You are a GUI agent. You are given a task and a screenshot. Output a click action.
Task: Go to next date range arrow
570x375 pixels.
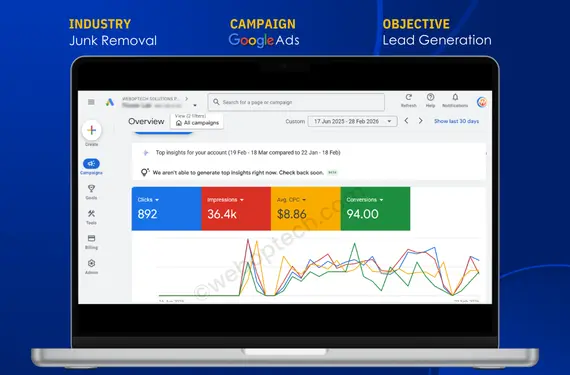pyautogui.click(x=421, y=121)
